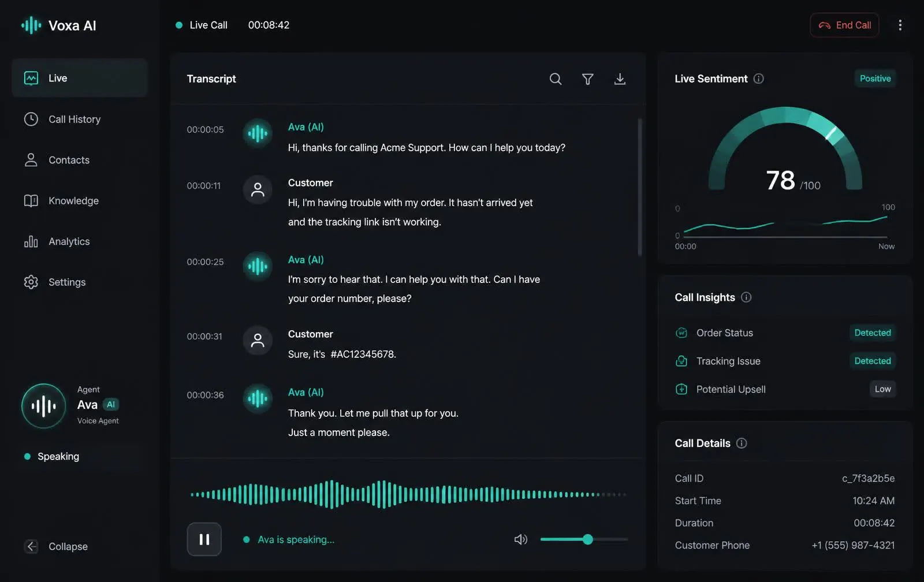Click the Call ID value c_7f3a2b5e
This screenshot has height=582, width=924.
868,478
